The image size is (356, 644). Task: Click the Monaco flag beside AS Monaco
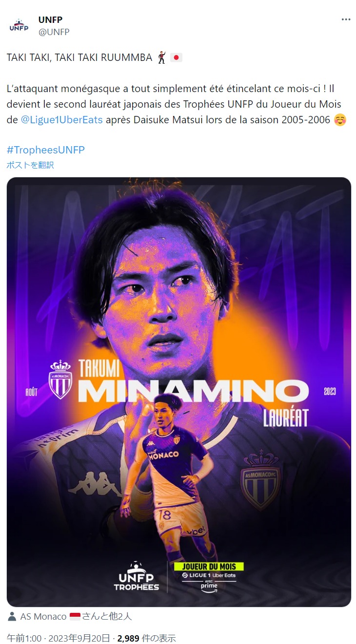point(75,616)
